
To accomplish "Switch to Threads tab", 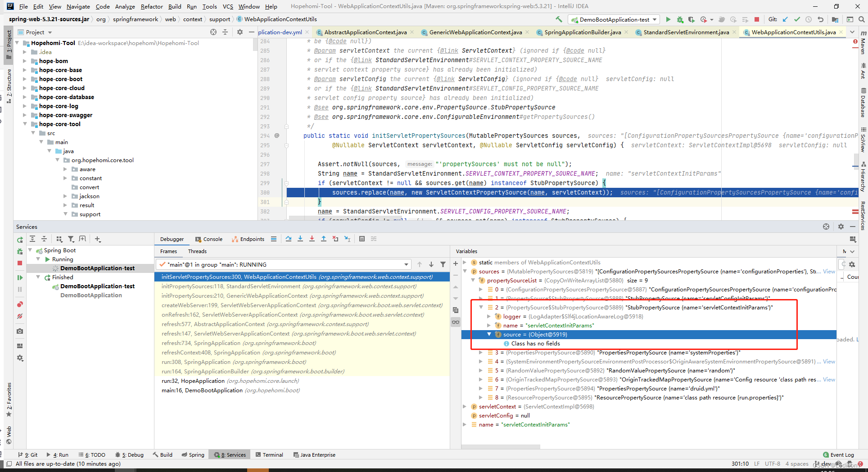I will [197, 251].
